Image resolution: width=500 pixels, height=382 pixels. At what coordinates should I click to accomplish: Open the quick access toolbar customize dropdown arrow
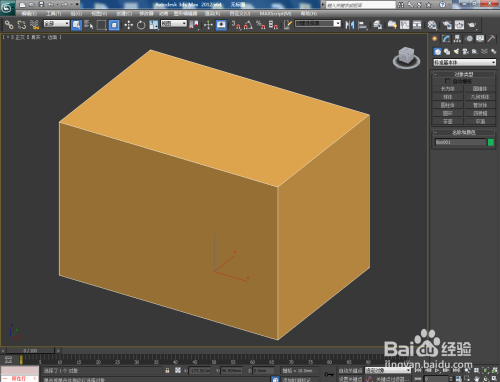coord(77,5)
